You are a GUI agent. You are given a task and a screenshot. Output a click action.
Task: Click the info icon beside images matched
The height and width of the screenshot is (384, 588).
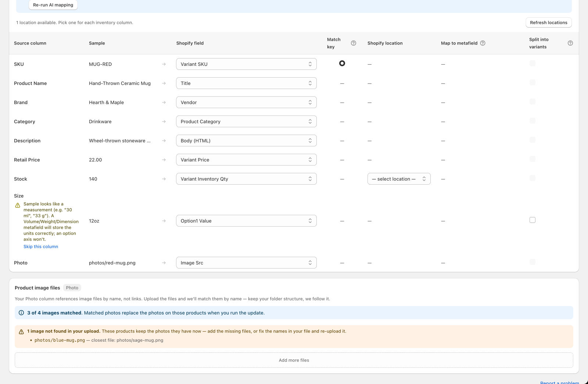click(21, 313)
